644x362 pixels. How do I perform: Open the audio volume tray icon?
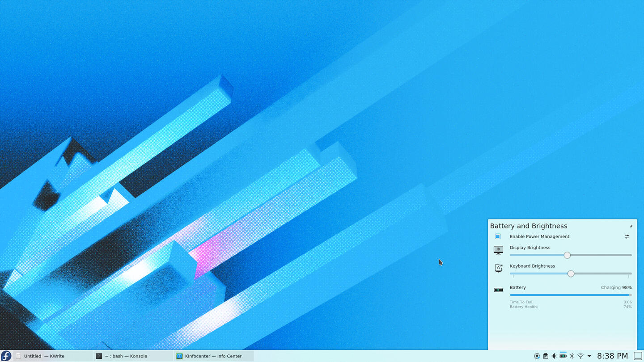click(x=554, y=356)
